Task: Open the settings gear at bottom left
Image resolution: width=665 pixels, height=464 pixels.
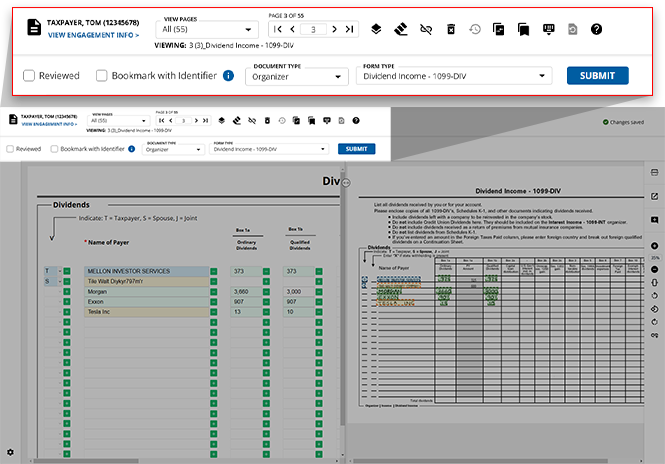Action: (x=10, y=453)
